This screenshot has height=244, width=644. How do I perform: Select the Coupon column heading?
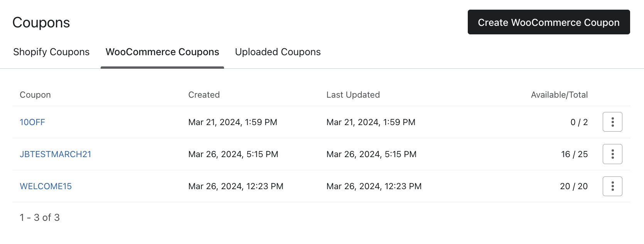click(35, 95)
